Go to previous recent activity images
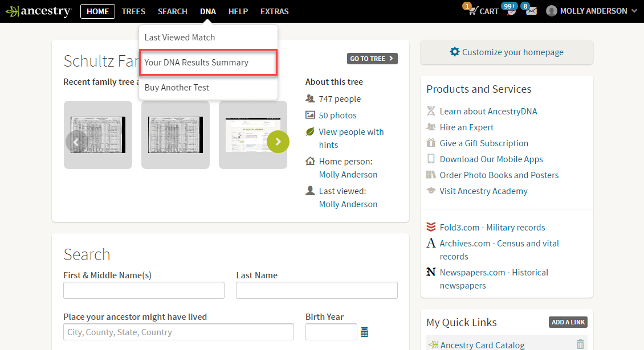 click(x=76, y=142)
